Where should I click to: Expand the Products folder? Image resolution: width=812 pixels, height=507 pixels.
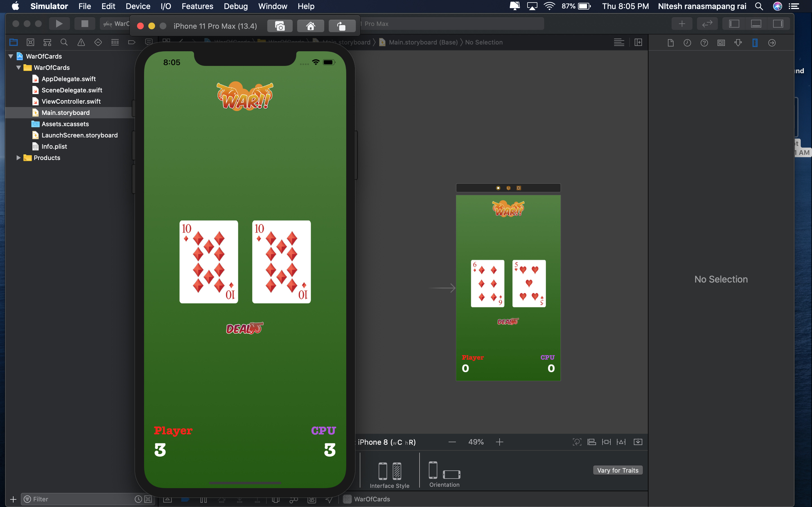tap(18, 158)
